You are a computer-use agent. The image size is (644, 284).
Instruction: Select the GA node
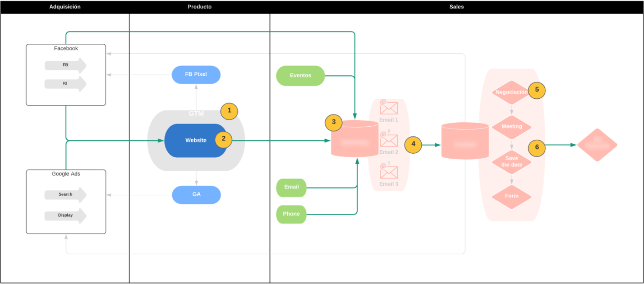tap(196, 195)
